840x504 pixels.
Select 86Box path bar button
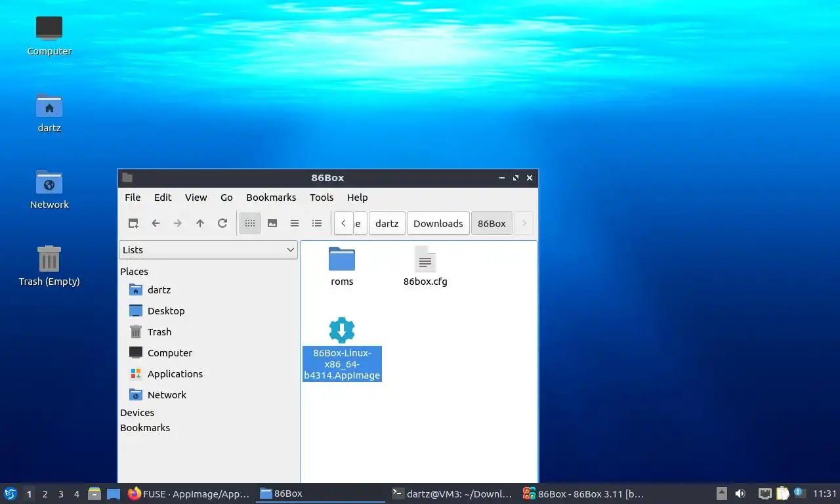[x=492, y=223]
